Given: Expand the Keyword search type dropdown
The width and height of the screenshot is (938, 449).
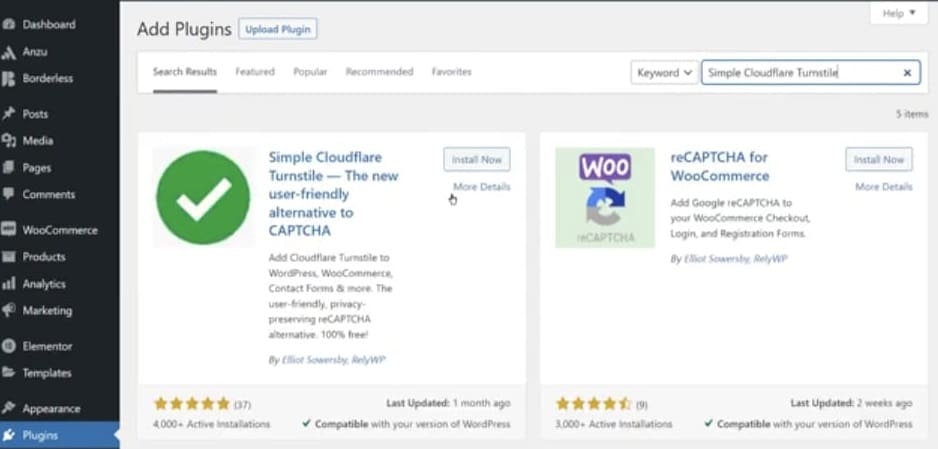Looking at the screenshot, I should click(664, 73).
